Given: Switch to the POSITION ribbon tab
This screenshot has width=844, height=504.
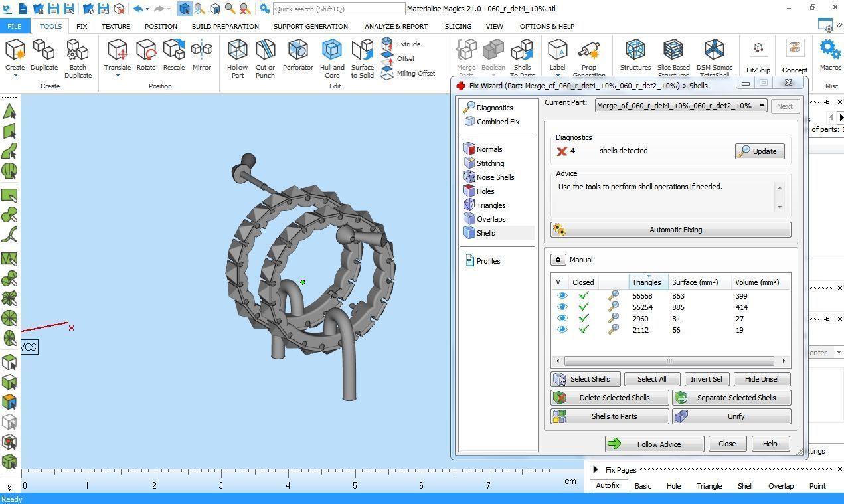Looking at the screenshot, I should coord(161,26).
